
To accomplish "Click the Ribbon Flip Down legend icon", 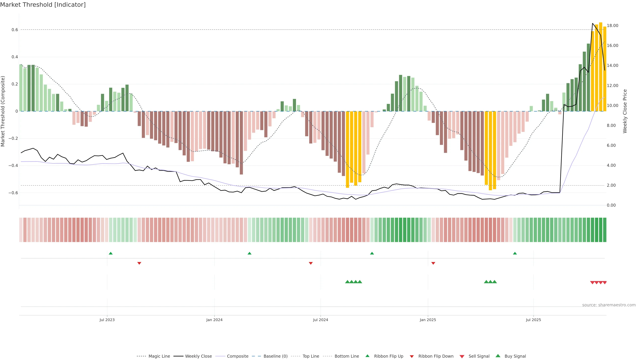I will click(x=412, y=356).
